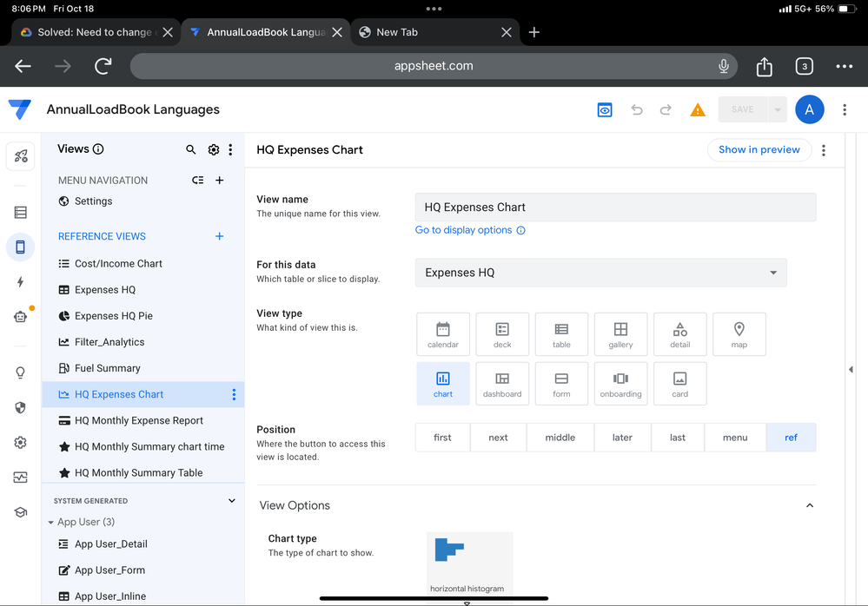The height and width of the screenshot is (606, 868).
Task: Open the Manage monitor icon in rail
Action: tap(21, 478)
